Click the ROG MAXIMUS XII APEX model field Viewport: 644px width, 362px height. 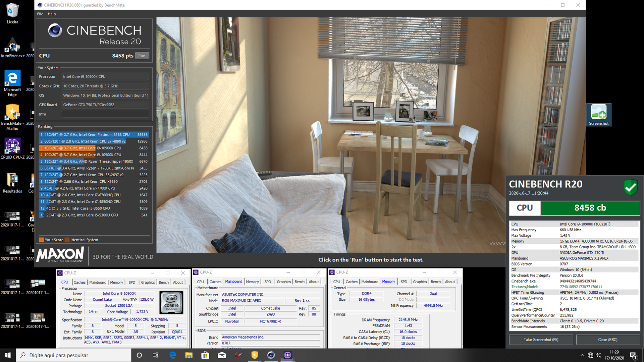point(253,301)
